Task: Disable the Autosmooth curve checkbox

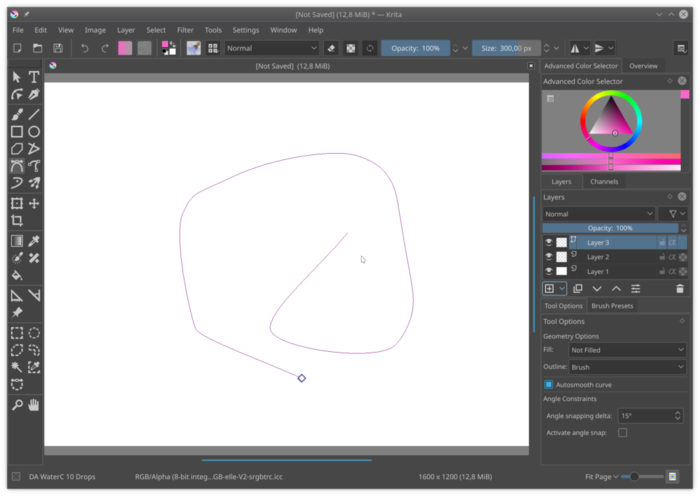Action: [x=549, y=384]
